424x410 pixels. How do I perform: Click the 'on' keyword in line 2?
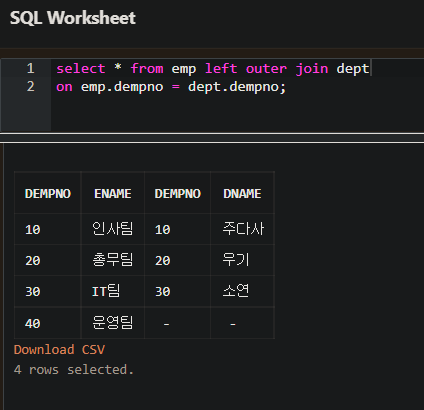click(x=64, y=87)
